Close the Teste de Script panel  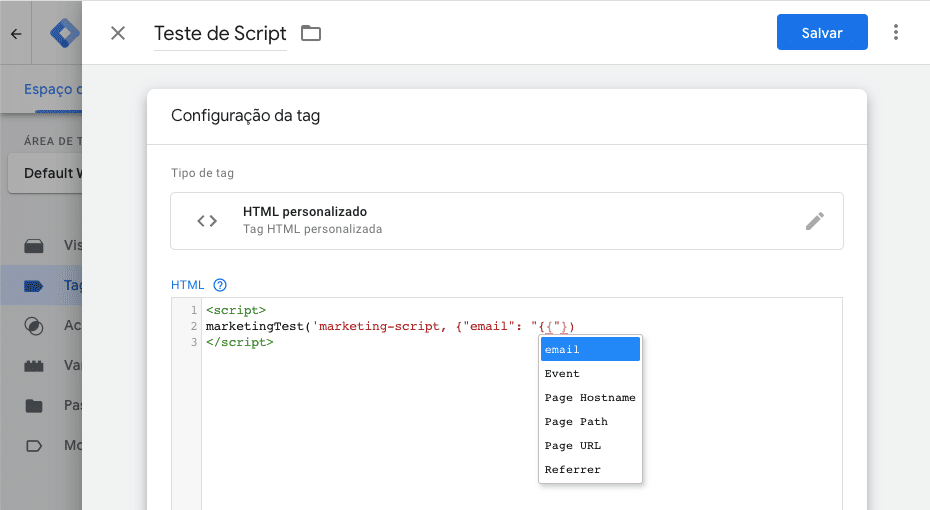[x=118, y=33]
